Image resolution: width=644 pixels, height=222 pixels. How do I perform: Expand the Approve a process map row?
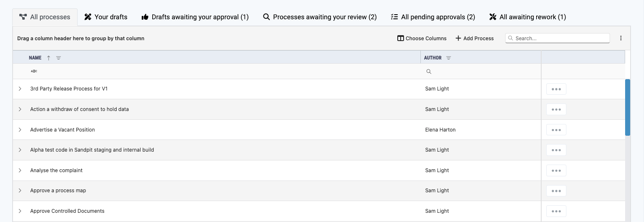click(x=20, y=191)
